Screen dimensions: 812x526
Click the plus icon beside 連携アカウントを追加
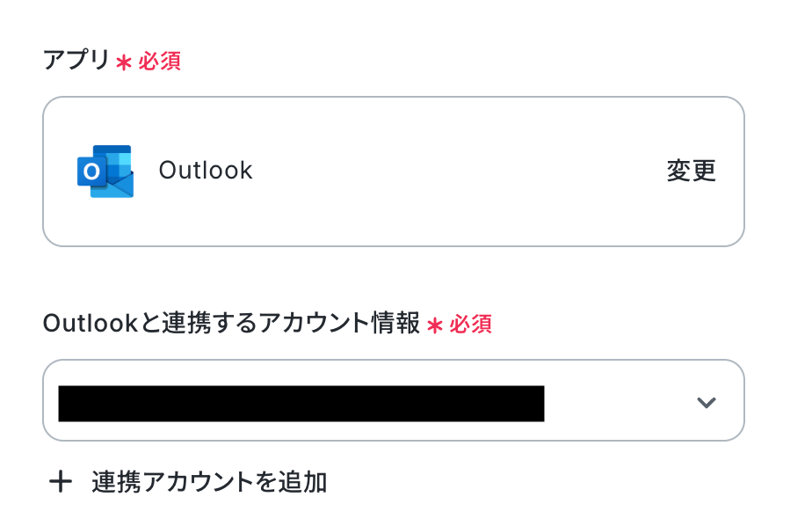click(x=60, y=482)
